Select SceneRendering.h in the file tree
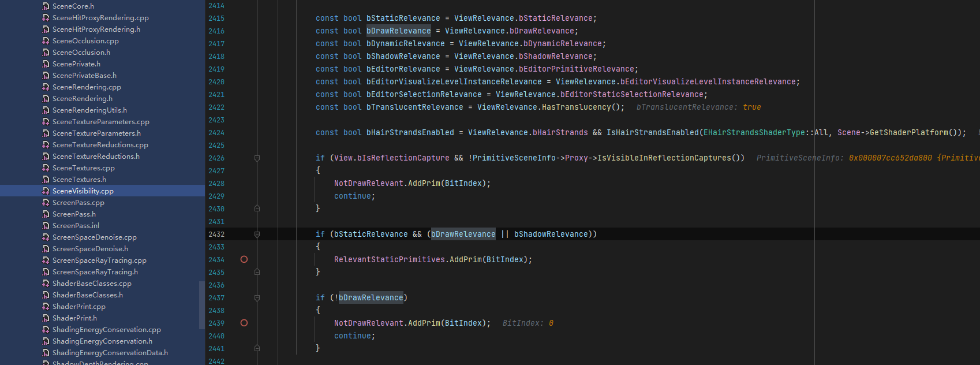Viewport: 980px width, 365px height. point(83,99)
